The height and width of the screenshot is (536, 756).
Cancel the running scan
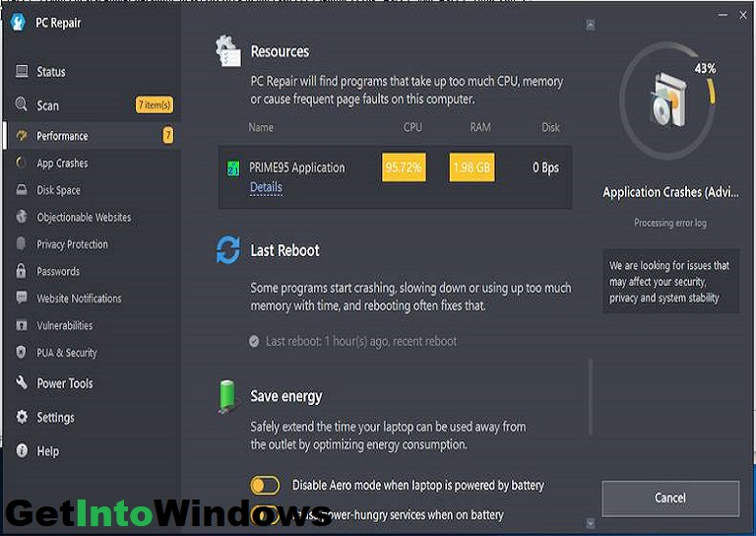[x=670, y=498]
